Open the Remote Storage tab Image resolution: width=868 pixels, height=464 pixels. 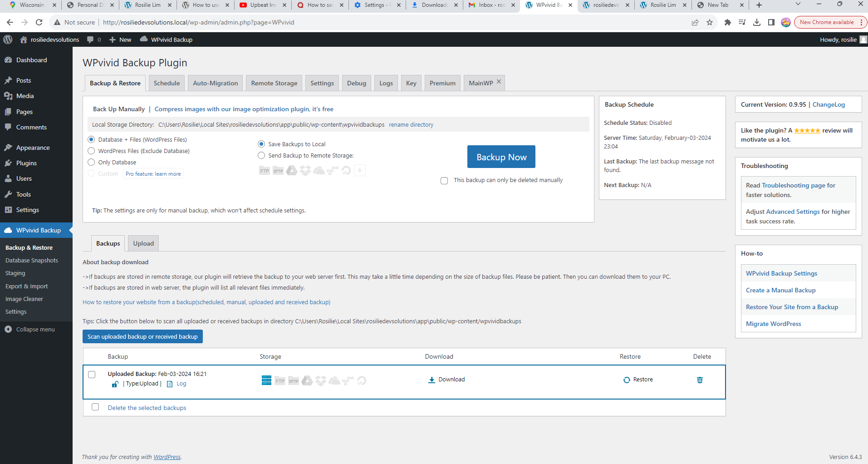[x=274, y=83]
